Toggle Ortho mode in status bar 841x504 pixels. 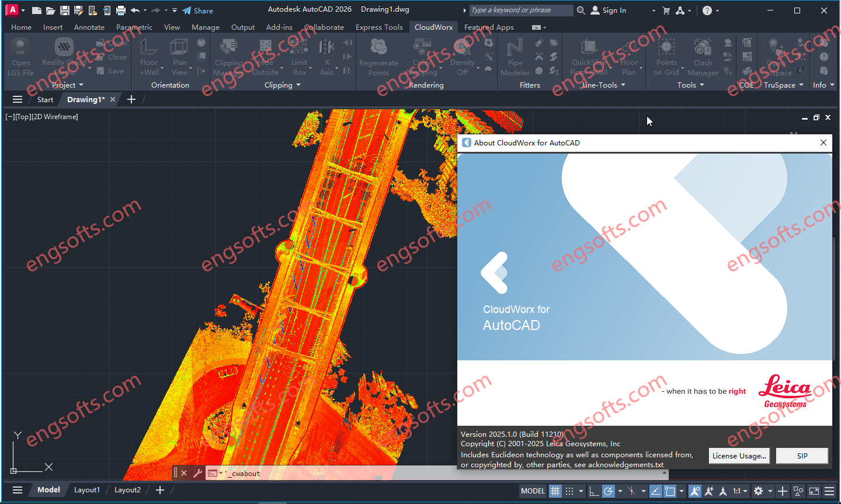(594, 491)
